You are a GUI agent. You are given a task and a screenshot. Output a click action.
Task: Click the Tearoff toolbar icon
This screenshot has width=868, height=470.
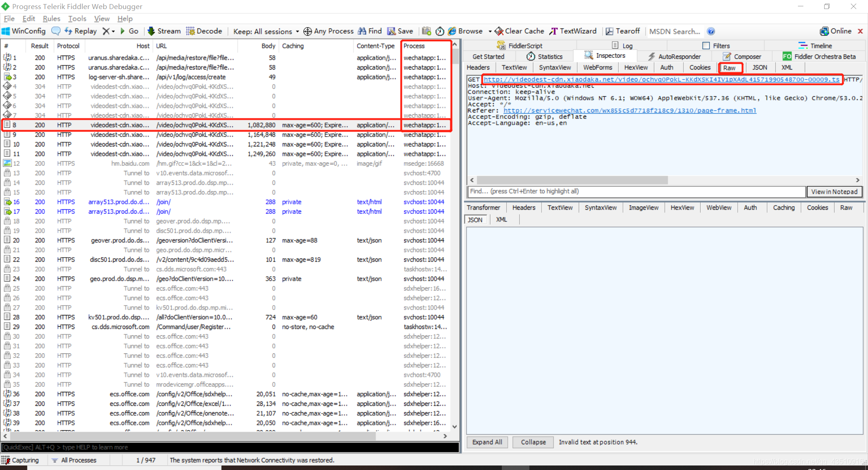pyautogui.click(x=609, y=31)
